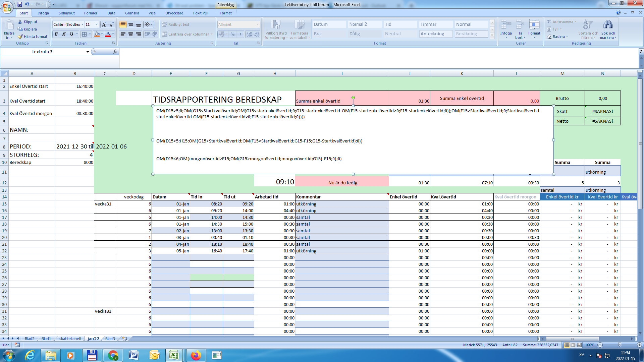Click the Hämta format paintbrush
The height and width of the screenshot is (362, 644).
(20, 37)
